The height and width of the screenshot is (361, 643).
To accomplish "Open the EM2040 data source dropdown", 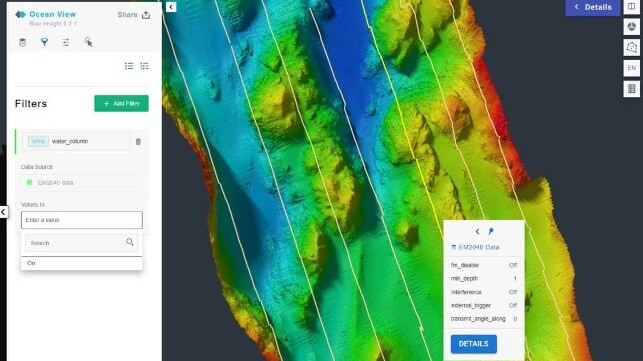I will tap(82, 183).
